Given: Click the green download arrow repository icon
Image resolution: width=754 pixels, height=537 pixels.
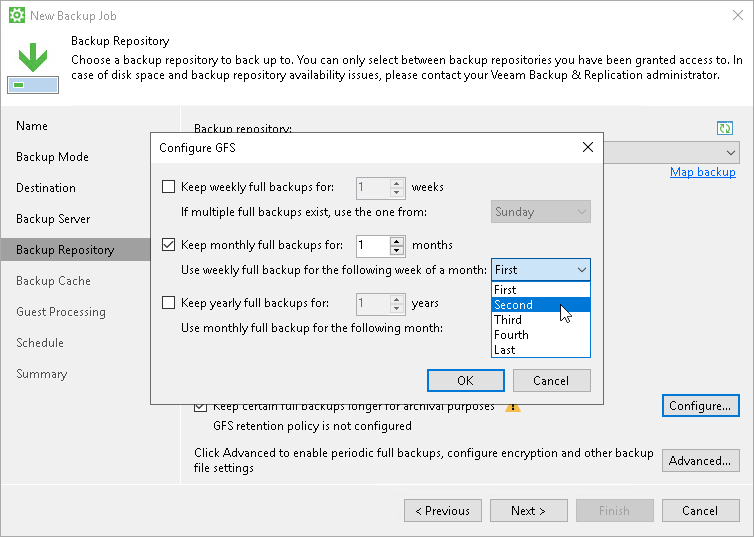Looking at the screenshot, I should tap(33, 68).
